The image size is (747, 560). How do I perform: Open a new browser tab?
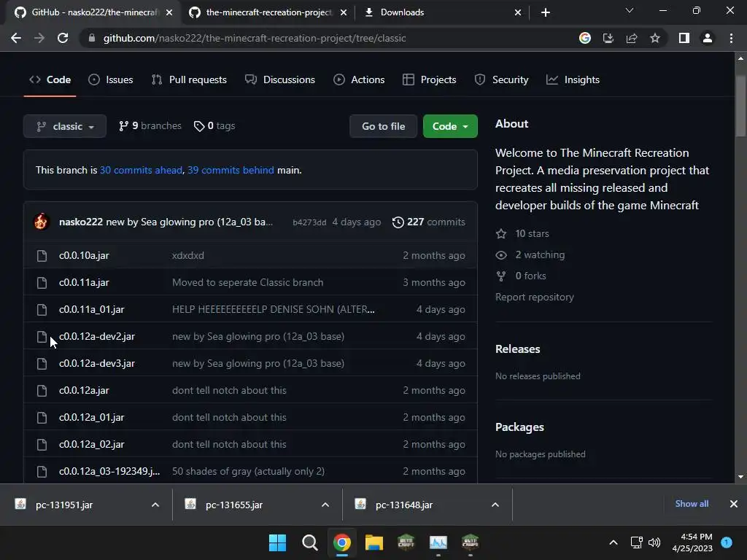tap(546, 12)
